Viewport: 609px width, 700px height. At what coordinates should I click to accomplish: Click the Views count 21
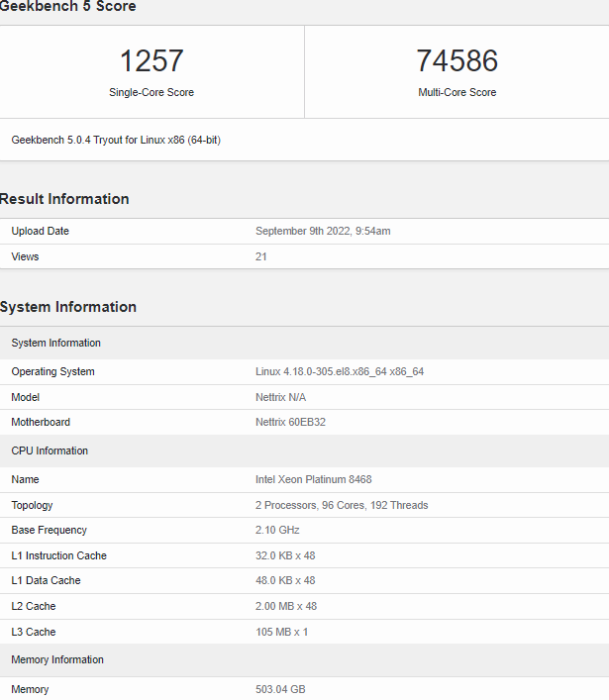pyautogui.click(x=261, y=256)
